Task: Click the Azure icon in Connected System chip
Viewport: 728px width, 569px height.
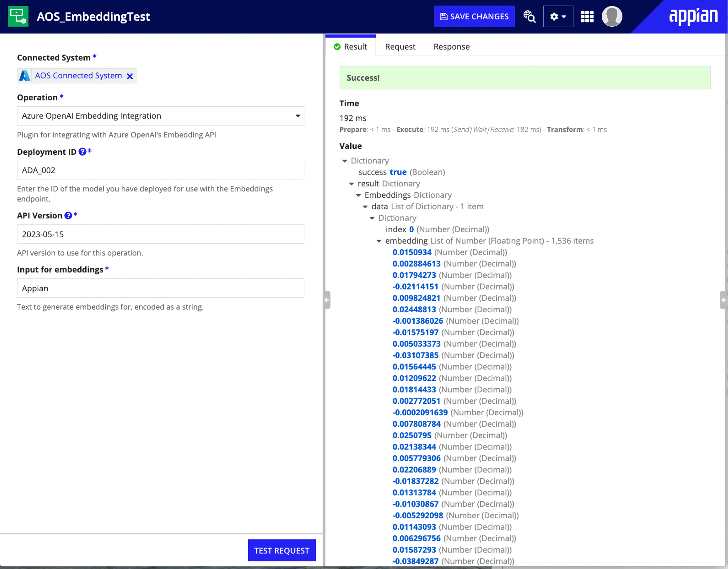Action: coord(24,76)
